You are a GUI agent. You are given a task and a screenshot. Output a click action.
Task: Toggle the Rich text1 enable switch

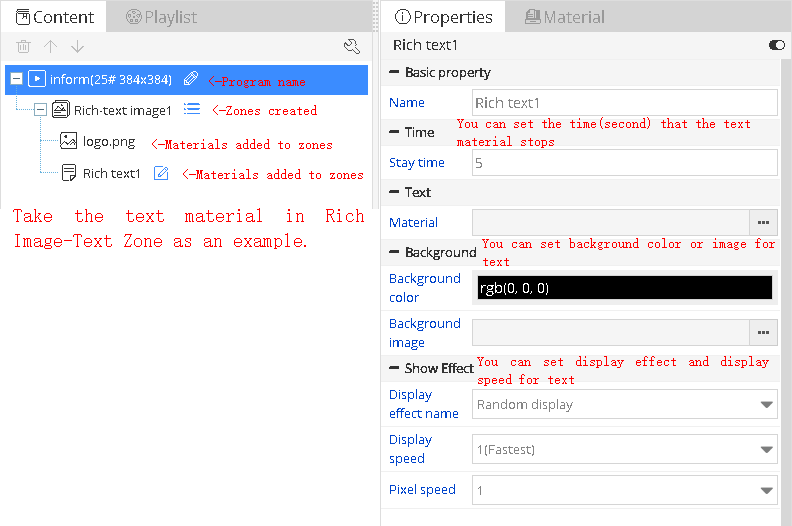pos(776,45)
